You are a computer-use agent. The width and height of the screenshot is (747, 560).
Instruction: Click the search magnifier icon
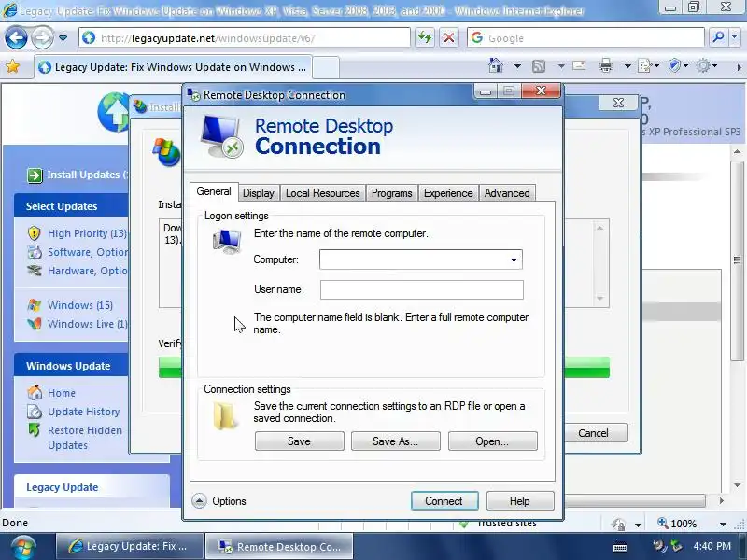pyautogui.click(x=718, y=37)
